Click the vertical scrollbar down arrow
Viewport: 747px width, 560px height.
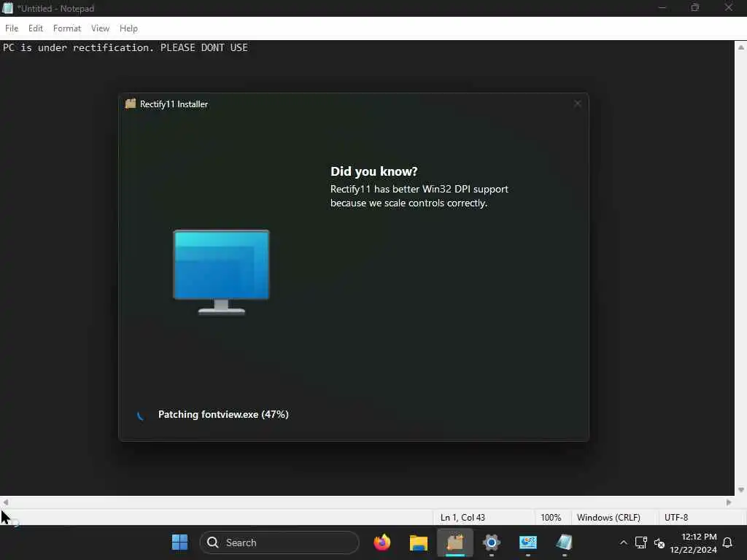pyautogui.click(x=741, y=490)
